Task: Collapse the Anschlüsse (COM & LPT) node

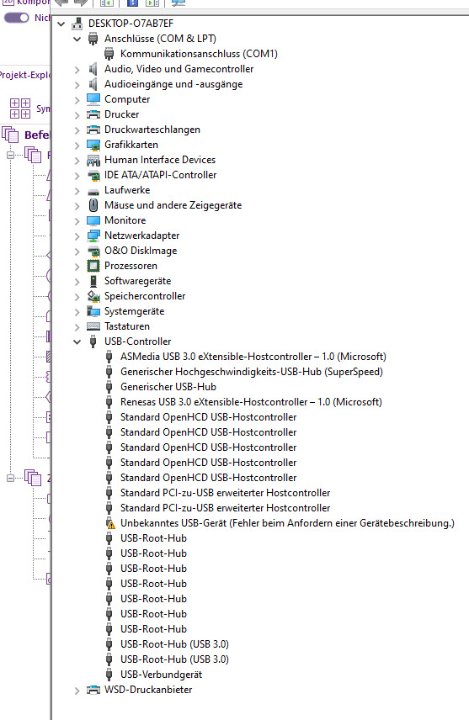Action: [77, 39]
